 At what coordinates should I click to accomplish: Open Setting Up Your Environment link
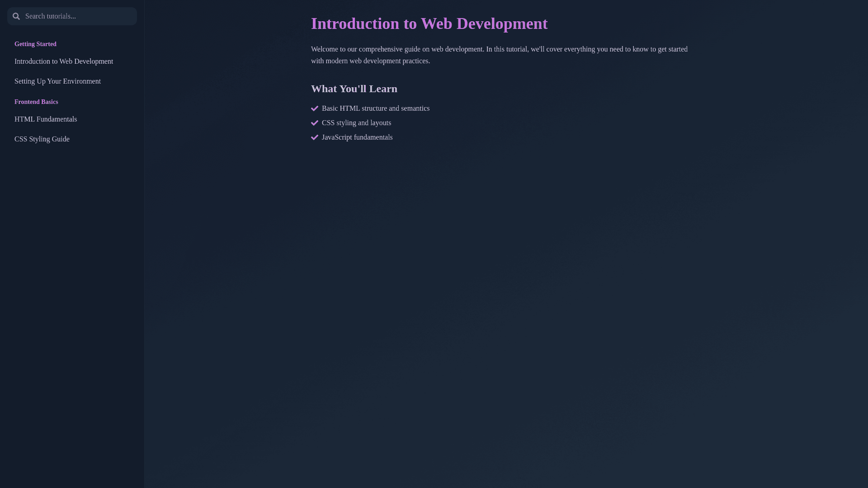pos(57,81)
